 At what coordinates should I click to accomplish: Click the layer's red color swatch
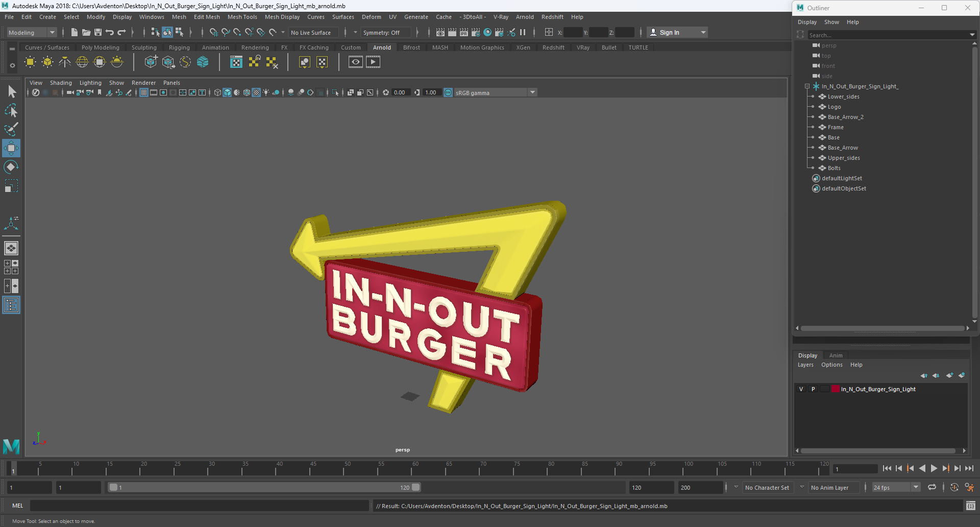coord(836,389)
